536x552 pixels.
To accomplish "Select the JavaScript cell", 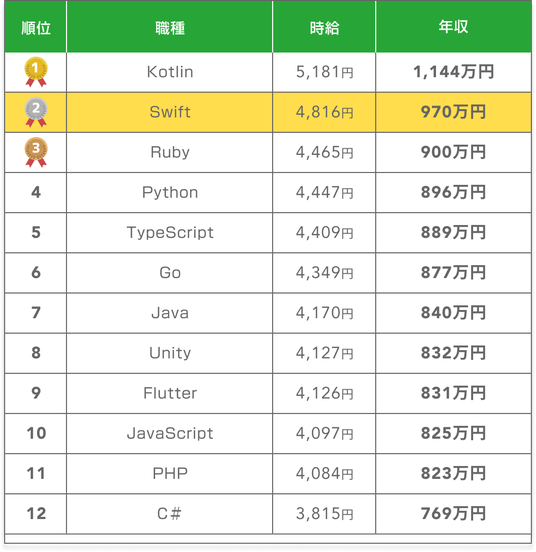I will (x=170, y=433).
